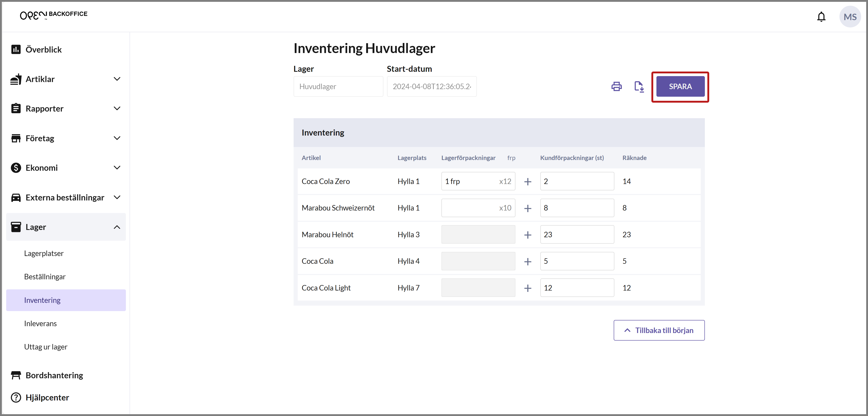Click Marabou Schweizernöt Lagerförpackningar x10 field
Screen dimensions: 868x416
pyautogui.click(x=478, y=208)
